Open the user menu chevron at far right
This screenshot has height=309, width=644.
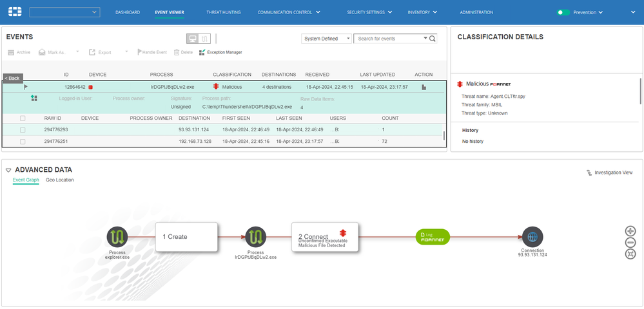tap(633, 12)
